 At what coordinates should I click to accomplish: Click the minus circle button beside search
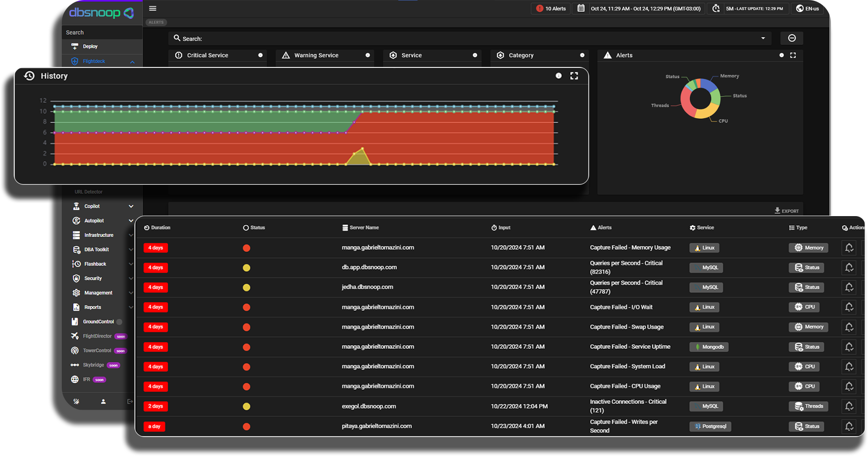pyautogui.click(x=792, y=38)
